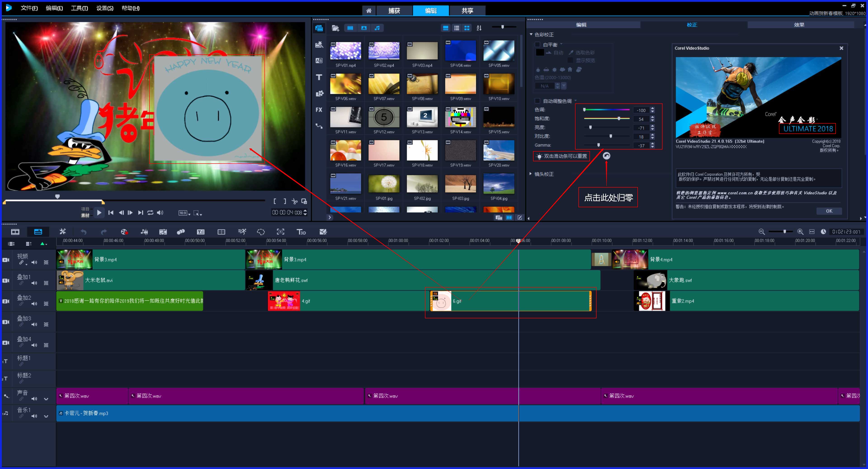Select the Media library panel icon
This screenshot has width=868, height=469.
pos(319,28)
